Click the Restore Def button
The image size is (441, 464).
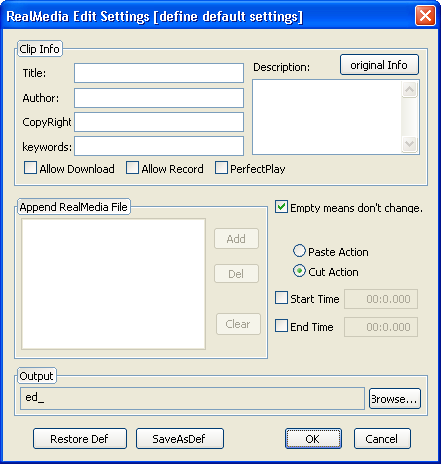click(80, 439)
